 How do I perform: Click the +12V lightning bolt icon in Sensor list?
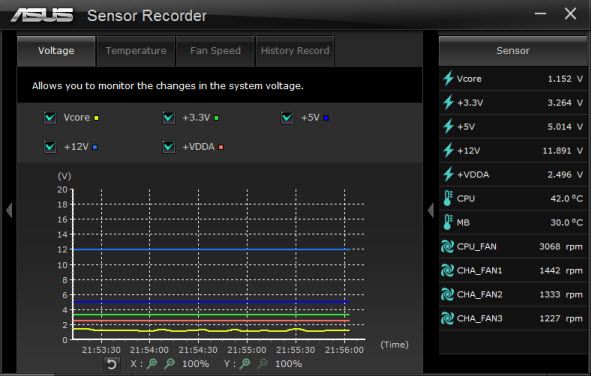448,151
